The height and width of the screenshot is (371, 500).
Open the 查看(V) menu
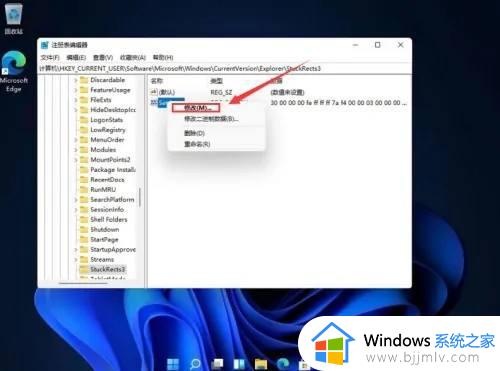tap(103, 57)
